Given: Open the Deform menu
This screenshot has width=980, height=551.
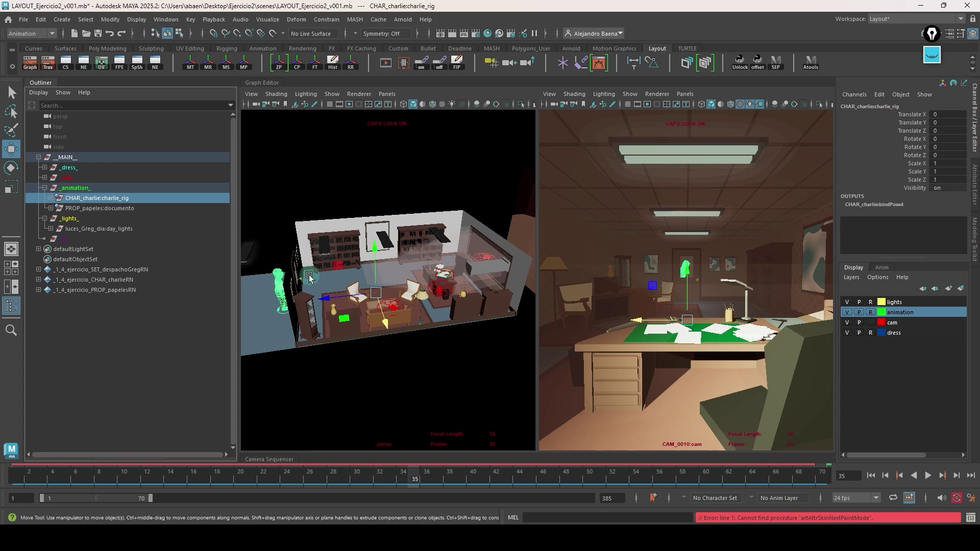Looking at the screenshot, I should [296, 19].
